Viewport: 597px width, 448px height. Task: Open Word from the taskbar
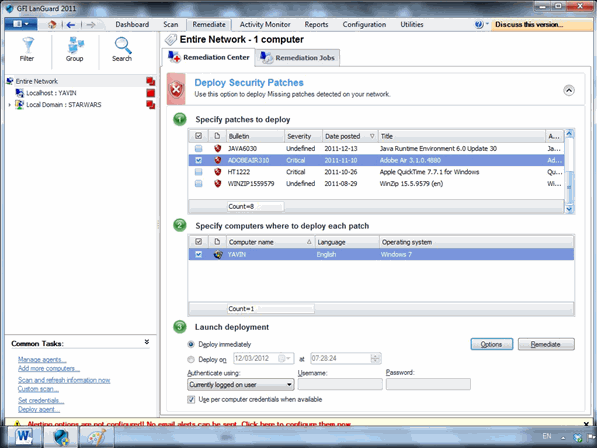click(x=23, y=436)
